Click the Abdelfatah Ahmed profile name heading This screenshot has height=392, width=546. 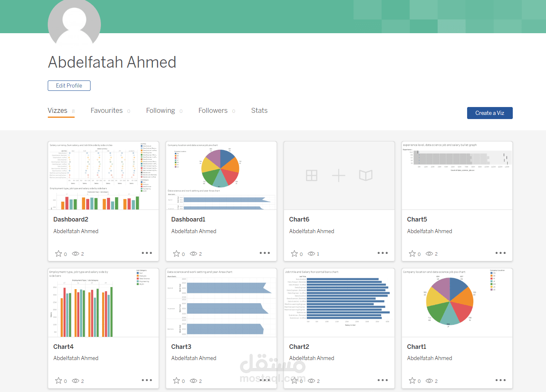tap(112, 62)
